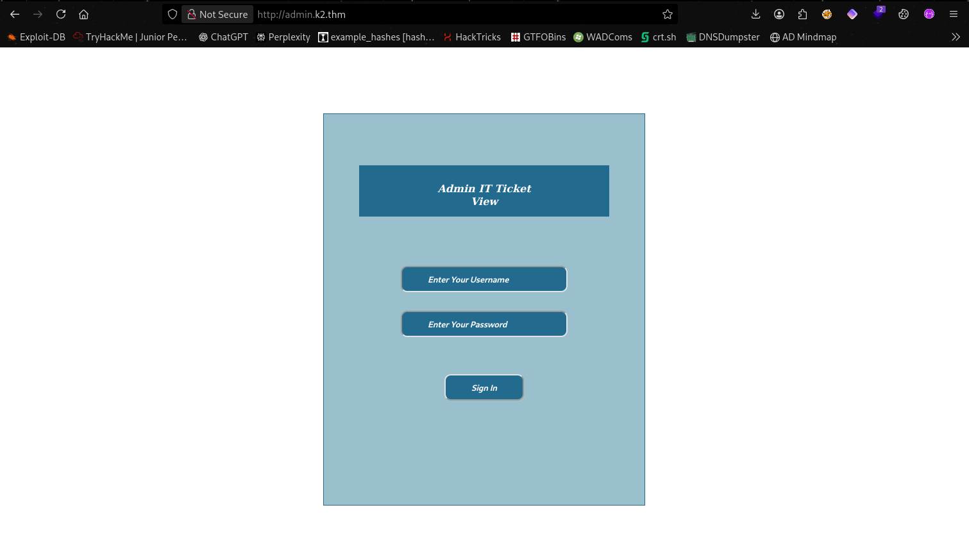Viewport: 969px width, 560px height.
Task: Open the downloads panel
Action: point(755,14)
